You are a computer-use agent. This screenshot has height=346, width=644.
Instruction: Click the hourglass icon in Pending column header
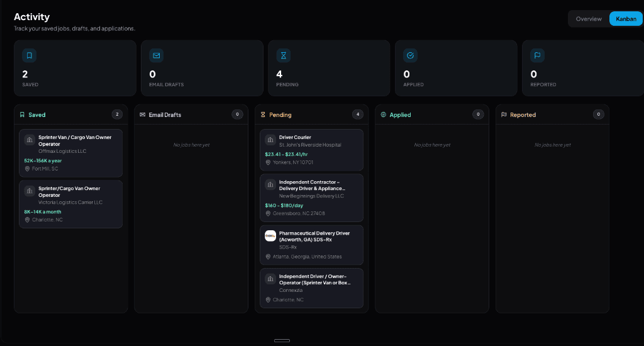coord(263,114)
